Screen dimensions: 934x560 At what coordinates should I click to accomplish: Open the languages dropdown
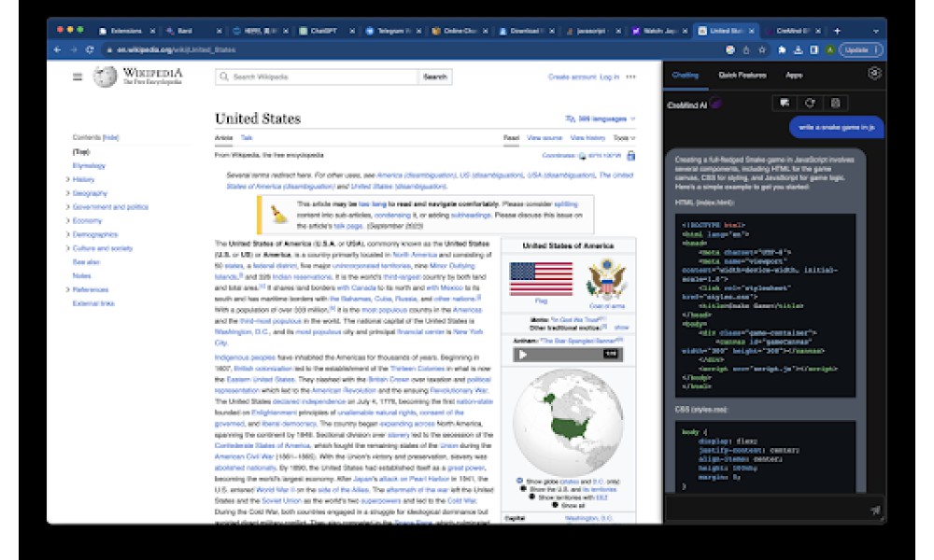point(601,119)
